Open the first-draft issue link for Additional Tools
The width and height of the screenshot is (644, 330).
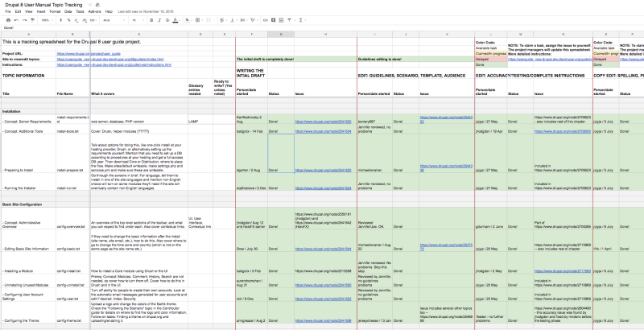point(323,131)
